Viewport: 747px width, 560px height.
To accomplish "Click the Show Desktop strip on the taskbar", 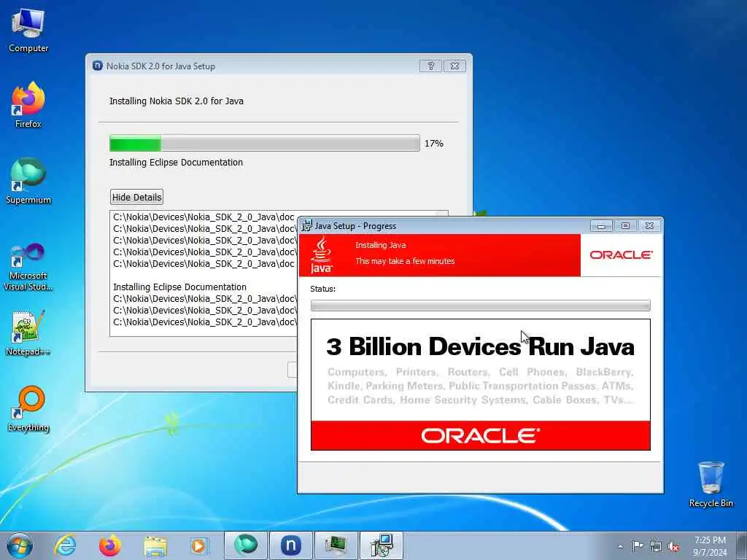I will click(742, 545).
